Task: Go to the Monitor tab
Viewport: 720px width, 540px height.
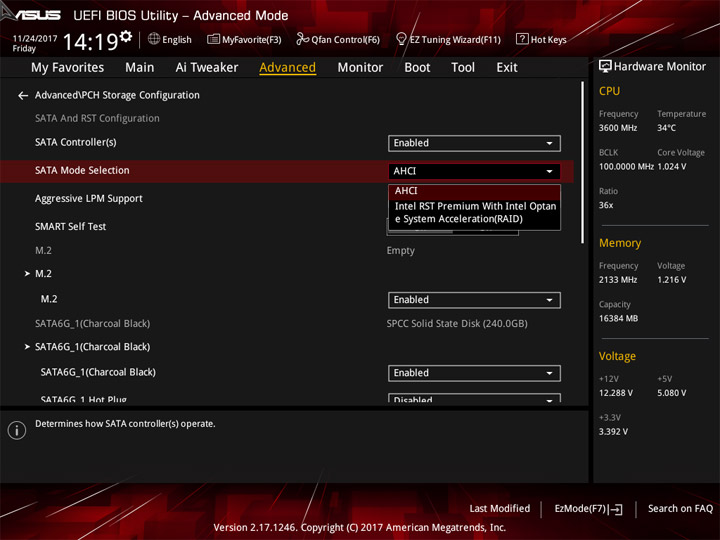Action: (x=360, y=68)
